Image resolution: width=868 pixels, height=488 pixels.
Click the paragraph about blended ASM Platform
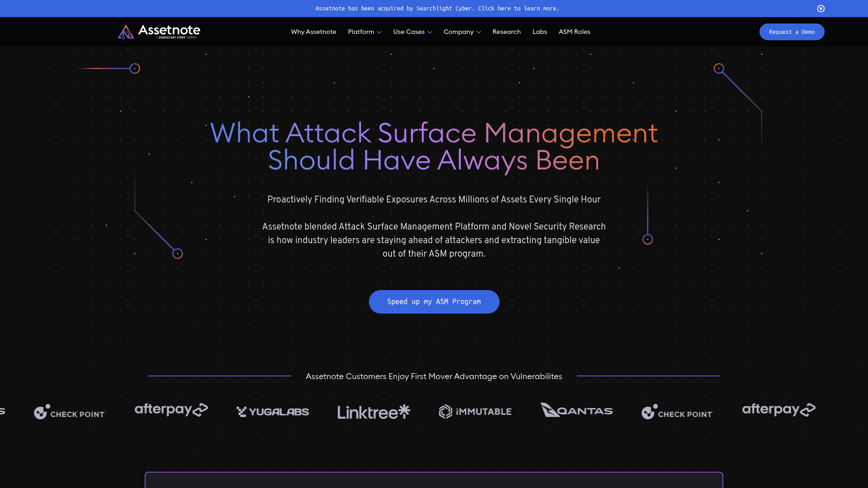(x=434, y=240)
